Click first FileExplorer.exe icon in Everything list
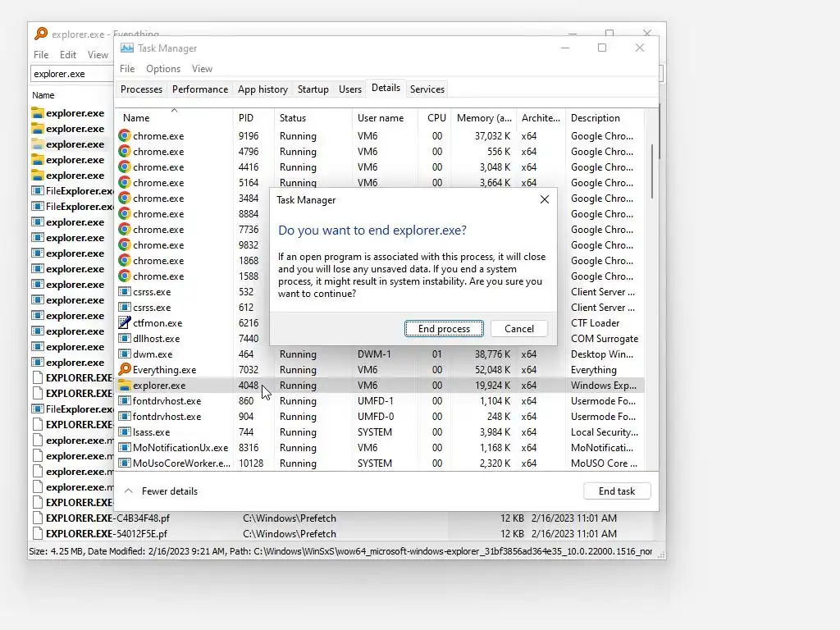840x630 pixels. click(x=38, y=190)
